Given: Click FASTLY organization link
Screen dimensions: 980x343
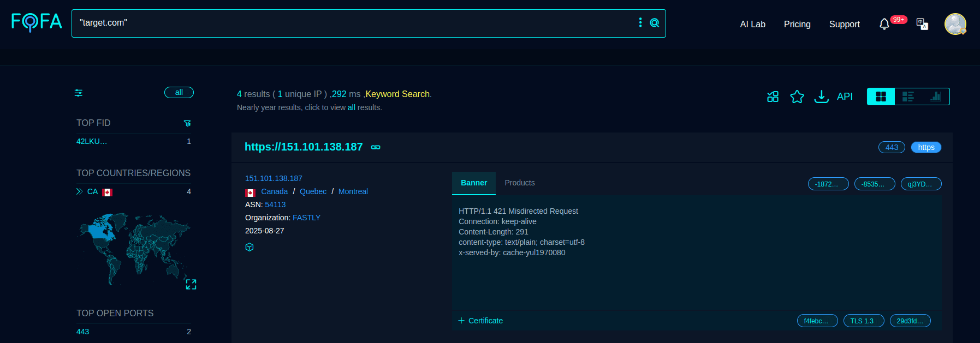Looking at the screenshot, I should (x=306, y=218).
